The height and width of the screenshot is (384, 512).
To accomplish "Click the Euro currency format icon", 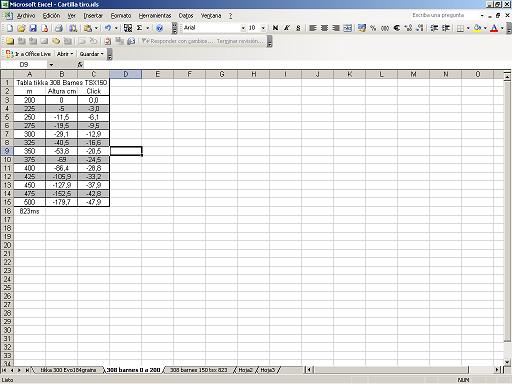I will (x=396, y=28).
